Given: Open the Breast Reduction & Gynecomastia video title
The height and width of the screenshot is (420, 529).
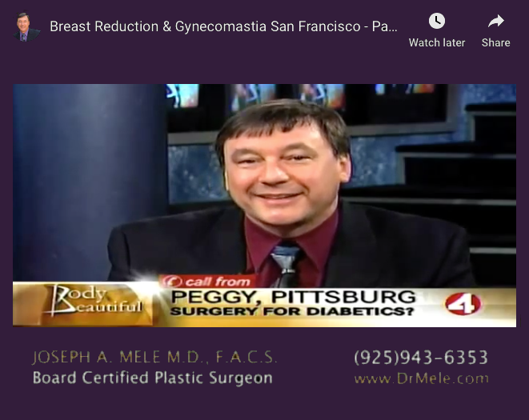Looking at the screenshot, I should [223, 26].
